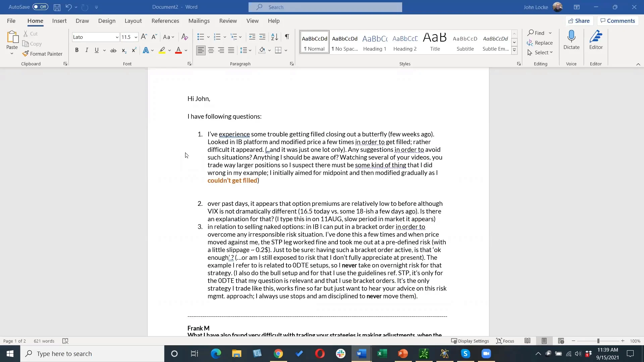Click the Find button

pyautogui.click(x=536, y=33)
